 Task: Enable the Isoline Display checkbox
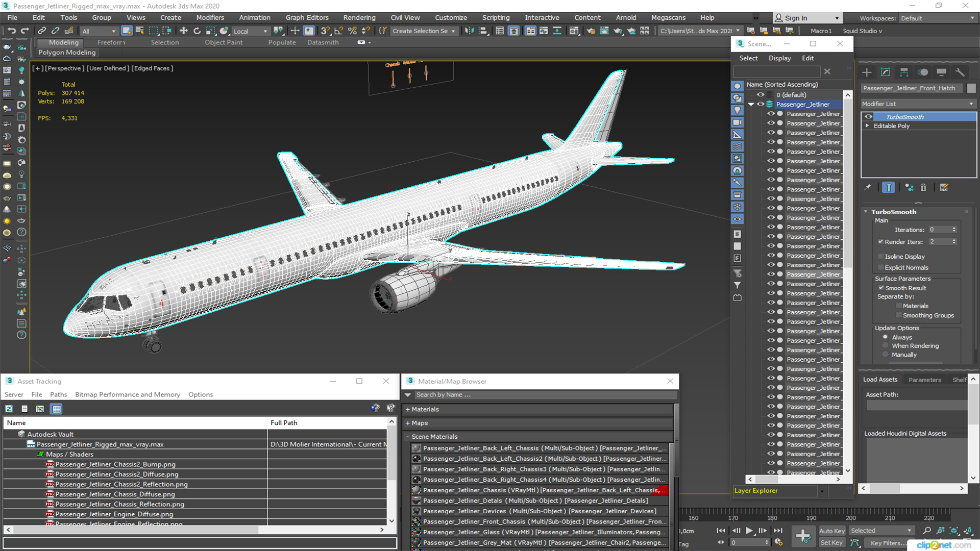880,257
